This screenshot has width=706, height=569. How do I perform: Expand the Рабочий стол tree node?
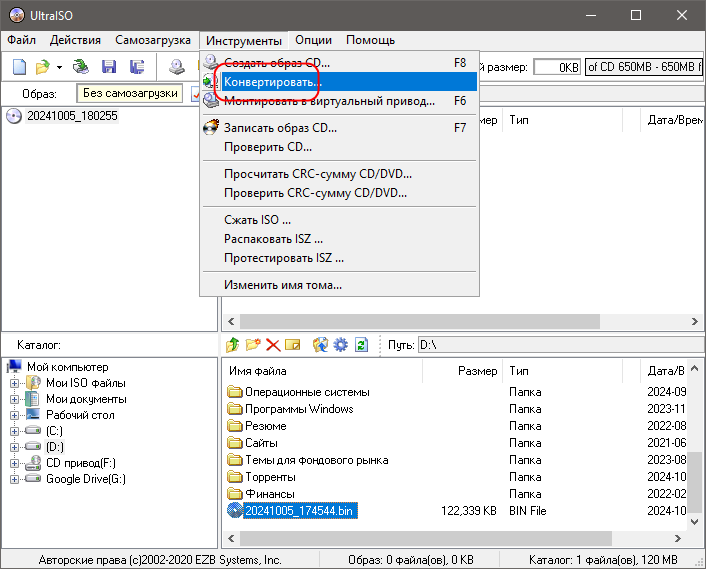tap(14, 415)
